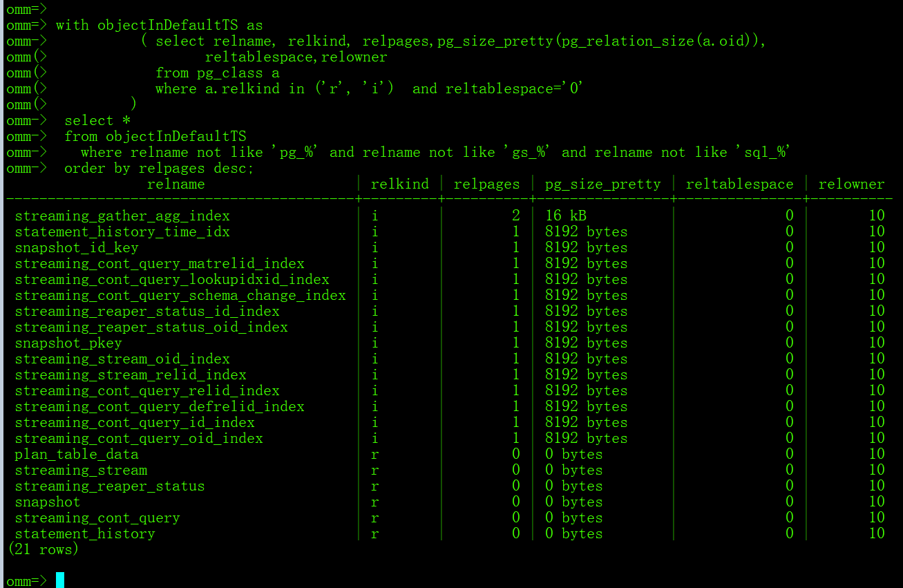Image resolution: width=903 pixels, height=588 pixels.
Task: Select the streaming_gather_agg_index row name
Action: tap(122, 216)
